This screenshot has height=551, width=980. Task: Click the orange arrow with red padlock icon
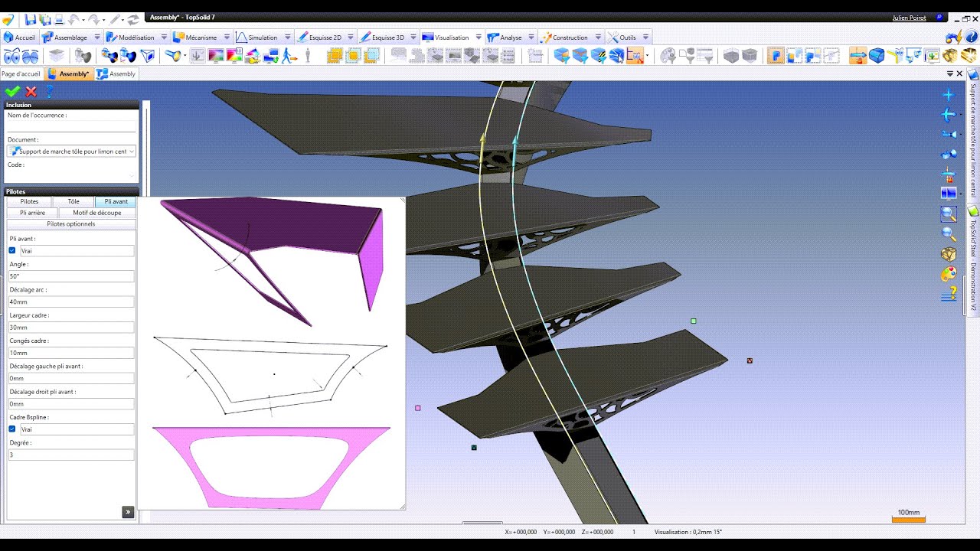[857, 56]
